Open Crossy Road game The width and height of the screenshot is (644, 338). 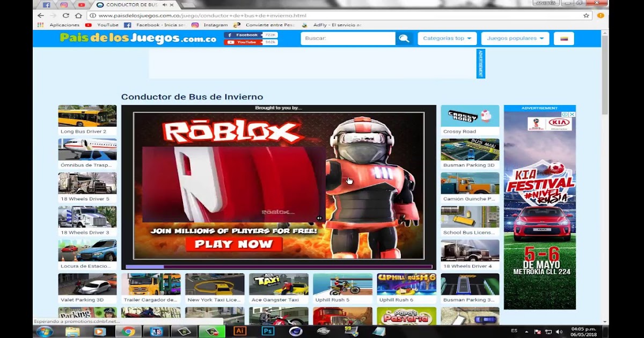pos(470,120)
